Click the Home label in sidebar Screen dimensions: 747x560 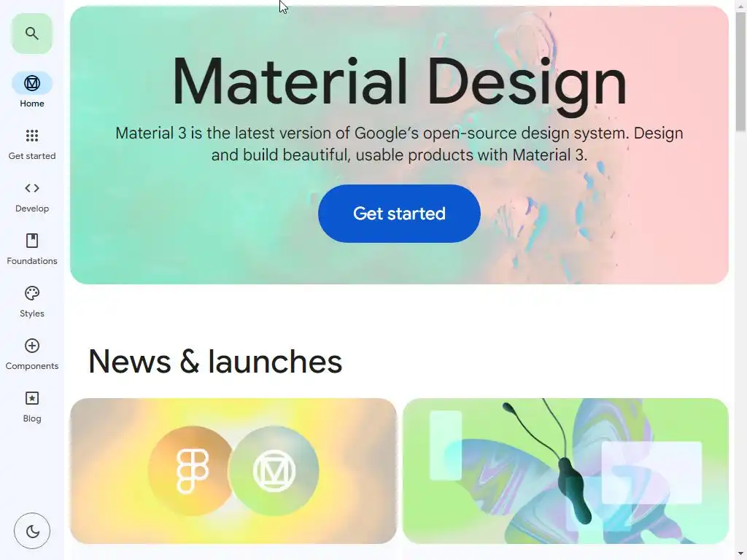click(x=32, y=104)
